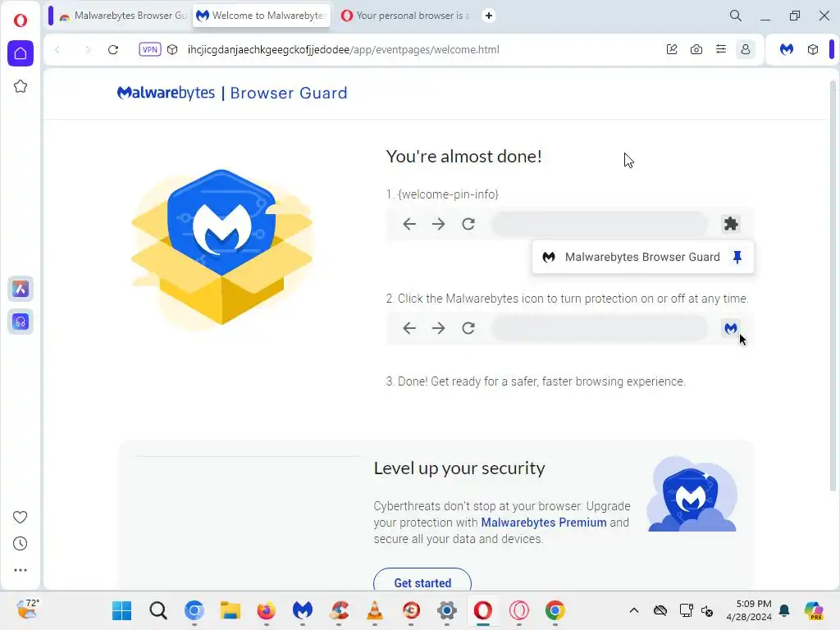Expand sidebar three-dots more options
This screenshot has height=630, width=840.
pos(21,570)
